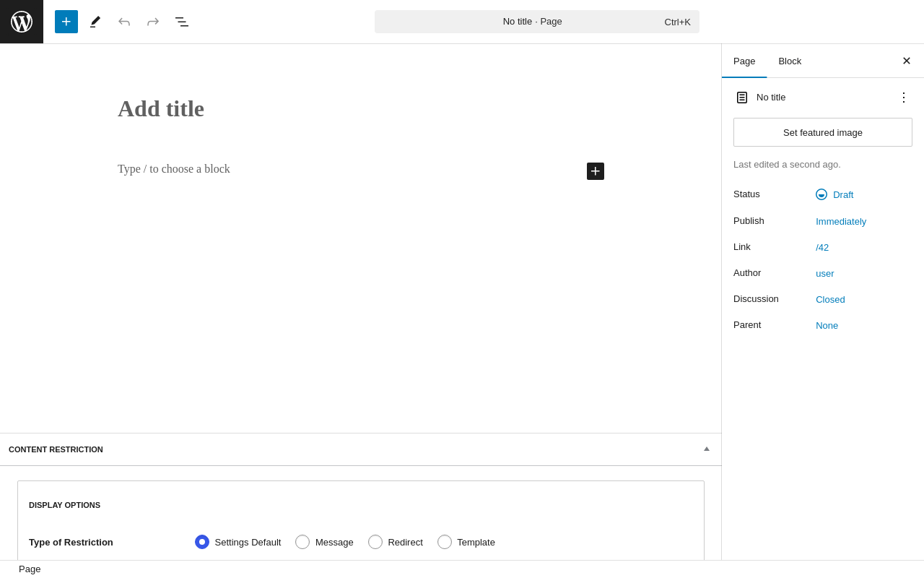The height and width of the screenshot is (578, 924).
Task: Switch to the Block tab
Action: [x=790, y=61]
